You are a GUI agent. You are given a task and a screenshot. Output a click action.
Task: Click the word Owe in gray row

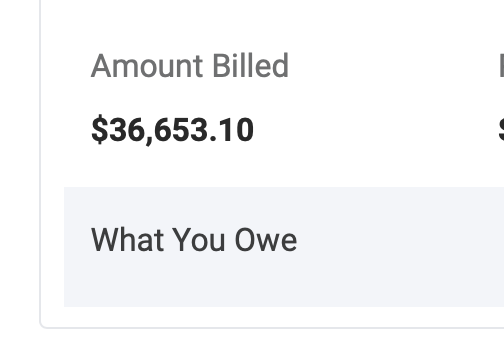pos(266,239)
